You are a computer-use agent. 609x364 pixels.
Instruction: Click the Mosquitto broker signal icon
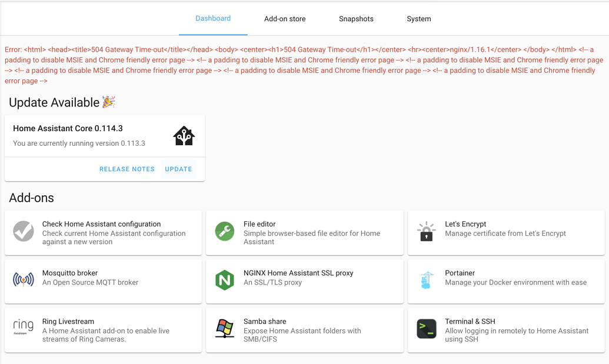click(x=23, y=280)
